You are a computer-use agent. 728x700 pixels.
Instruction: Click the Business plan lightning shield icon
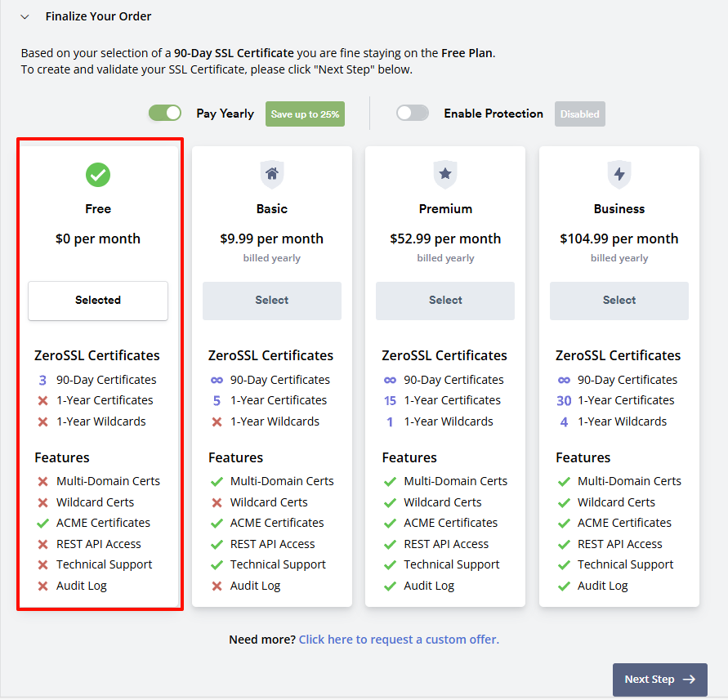(x=619, y=174)
